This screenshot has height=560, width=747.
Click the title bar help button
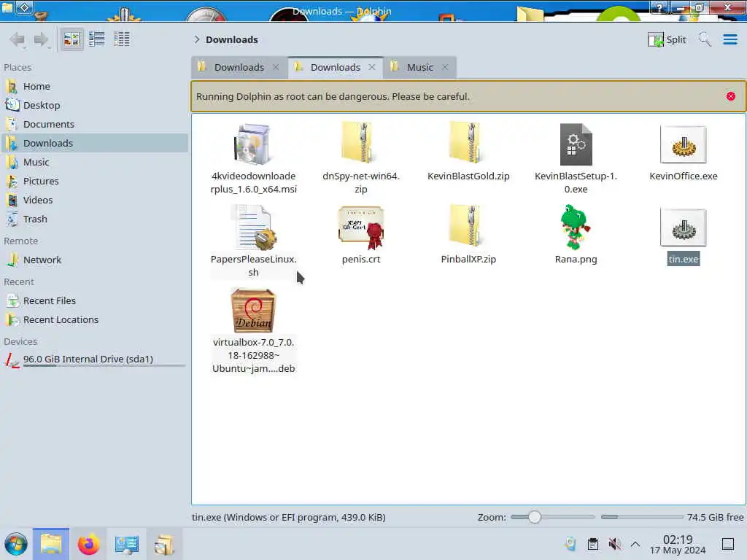(x=659, y=7)
